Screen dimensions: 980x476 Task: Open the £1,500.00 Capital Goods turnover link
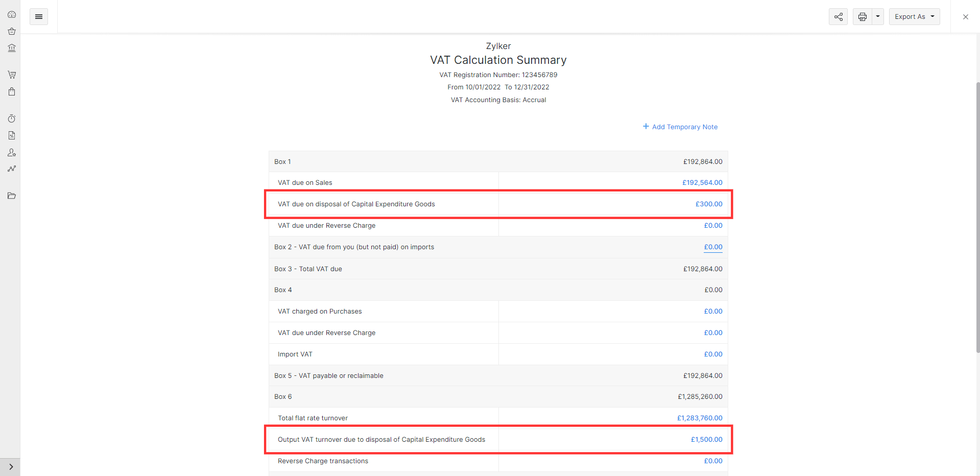706,439
